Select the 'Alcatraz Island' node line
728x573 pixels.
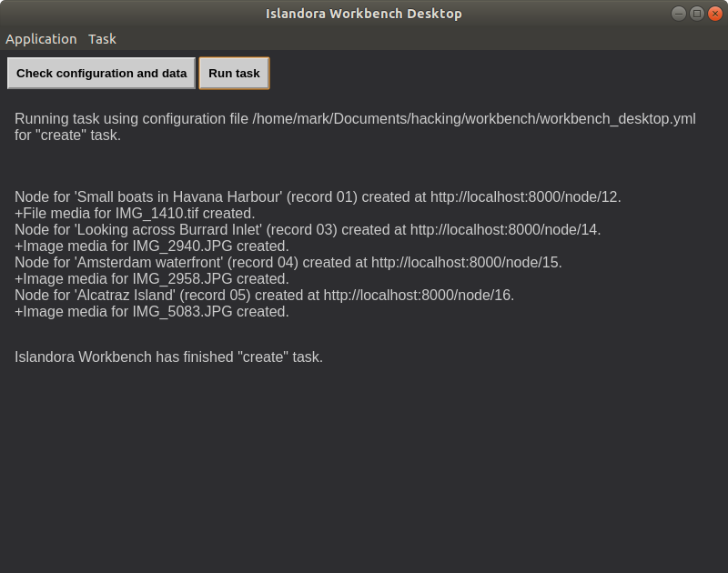click(264, 295)
